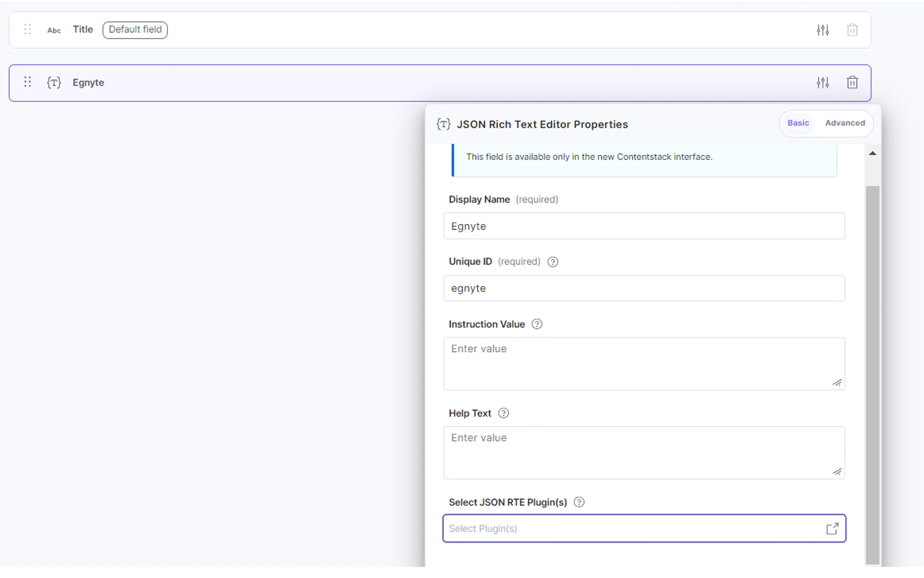Viewport: 924px width, 578px height.
Task: Delete the Title field via trash icon
Action: (x=852, y=30)
